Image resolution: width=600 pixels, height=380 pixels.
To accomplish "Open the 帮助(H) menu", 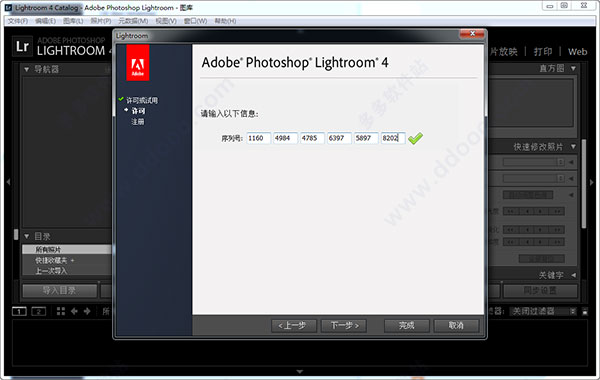I will coord(225,21).
